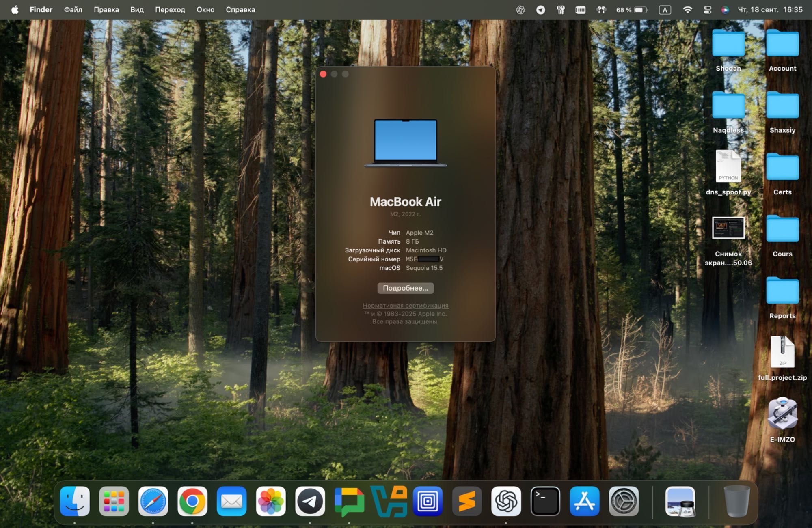Select the Cours folder on desktop

click(x=782, y=229)
